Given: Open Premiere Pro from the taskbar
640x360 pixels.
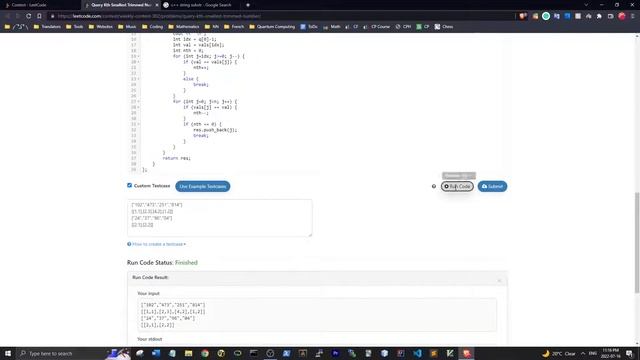Looking at the screenshot, I should click(336, 353).
